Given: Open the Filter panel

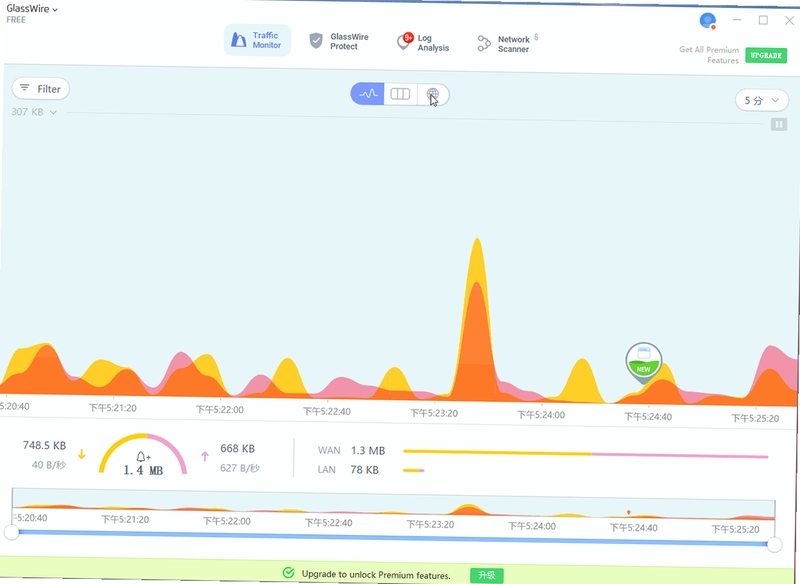Looking at the screenshot, I should pyautogui.click(x=41, y=89).
